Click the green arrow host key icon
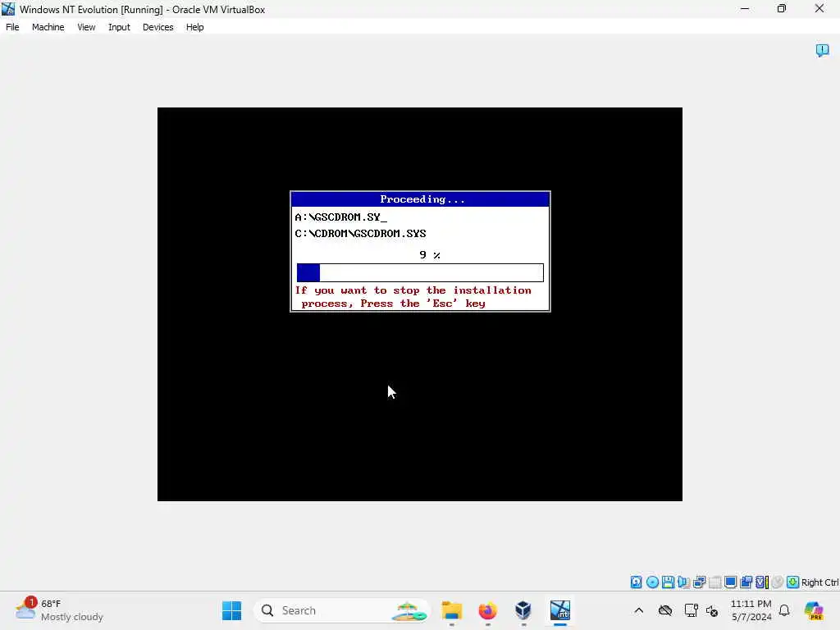The width and height of the screenshot is (840, 630). point(793,582)
